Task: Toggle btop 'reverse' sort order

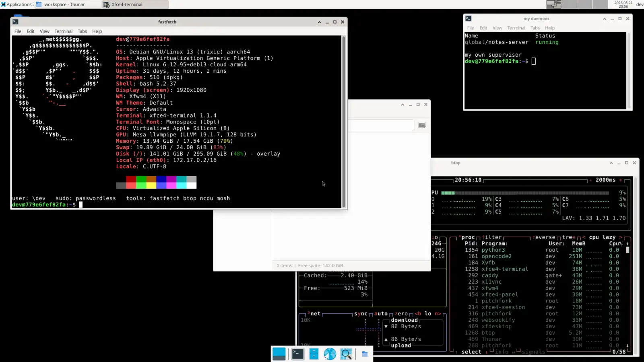Action: [x=544, y=237]
